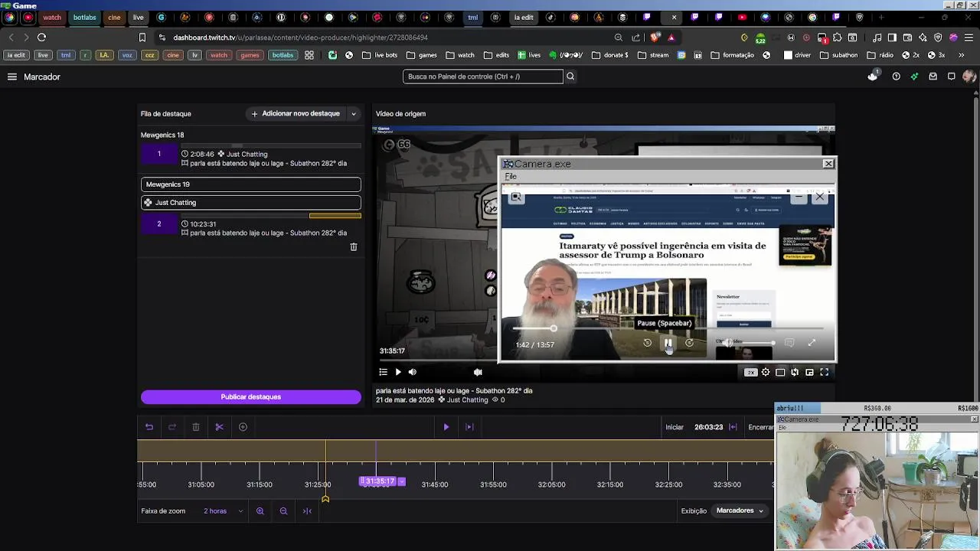Skip to end with the play-to-end button
The width and height of the screenshot is (980, 551).
(469, 427)
